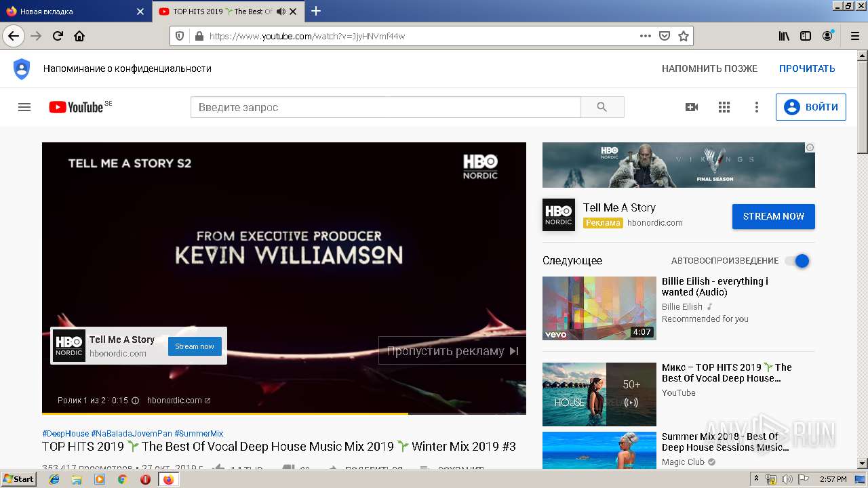Open the HBO Nordic logo next to Tell Me A Story
868x488 pixels.
tap(559, 215)
